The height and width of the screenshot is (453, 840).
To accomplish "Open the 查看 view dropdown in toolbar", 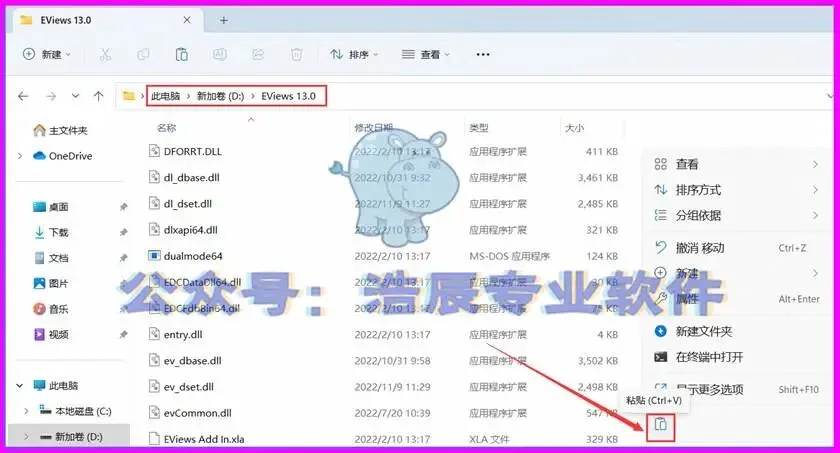I will point(426,54).
